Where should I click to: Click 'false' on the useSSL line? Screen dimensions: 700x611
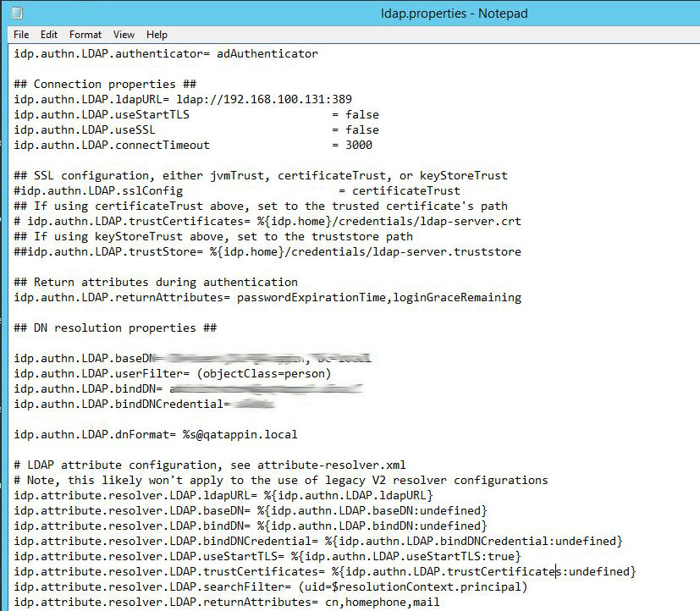pos(362,129)
